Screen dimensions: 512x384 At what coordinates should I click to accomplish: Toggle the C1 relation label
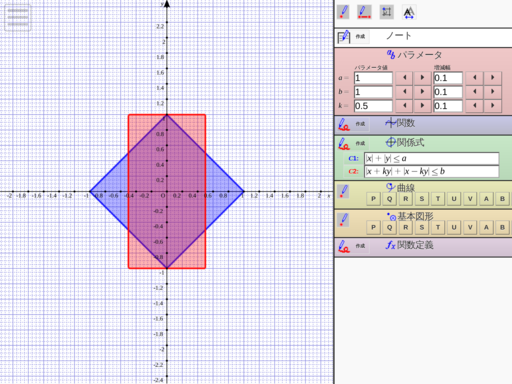point(353,158)
